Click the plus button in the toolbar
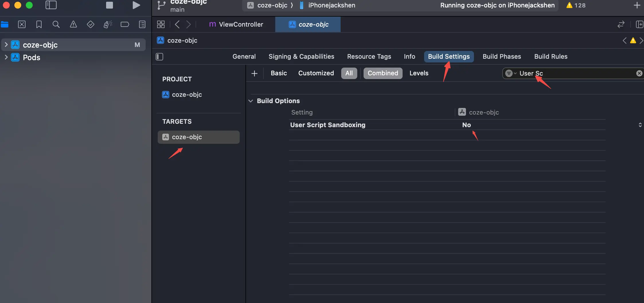Screen dimensions: 644x303 coord(637,5)
